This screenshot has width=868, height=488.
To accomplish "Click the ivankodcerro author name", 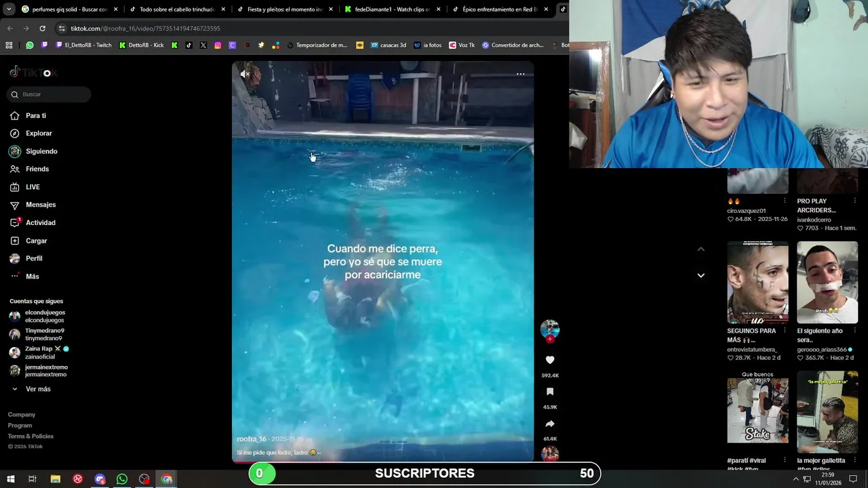I will [x=814, y=220].
